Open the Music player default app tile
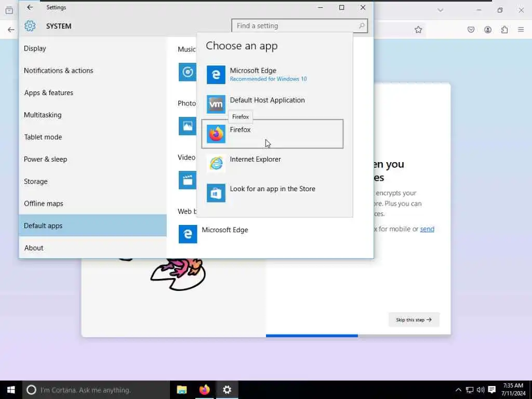Viewport: 532px width, 399px height. pos(187,72)
